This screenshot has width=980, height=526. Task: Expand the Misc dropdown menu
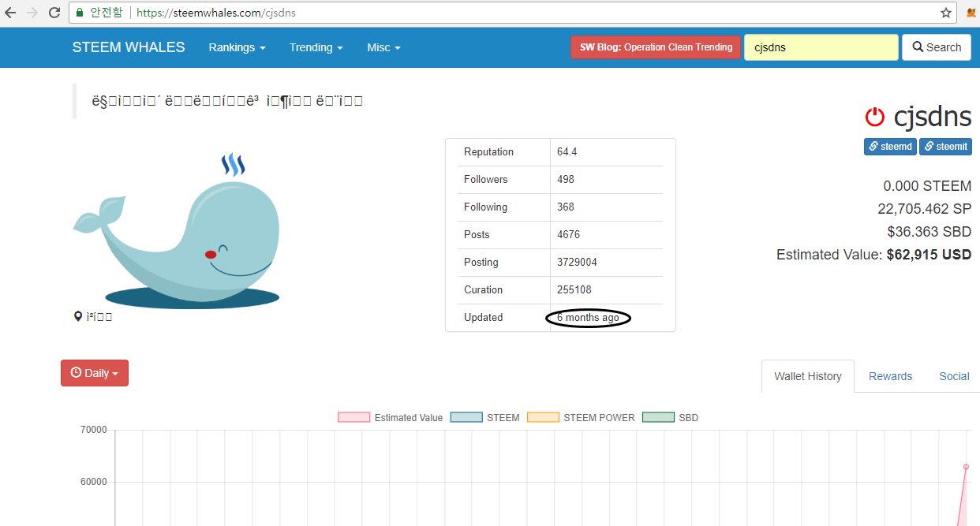[x=383, y=47]
